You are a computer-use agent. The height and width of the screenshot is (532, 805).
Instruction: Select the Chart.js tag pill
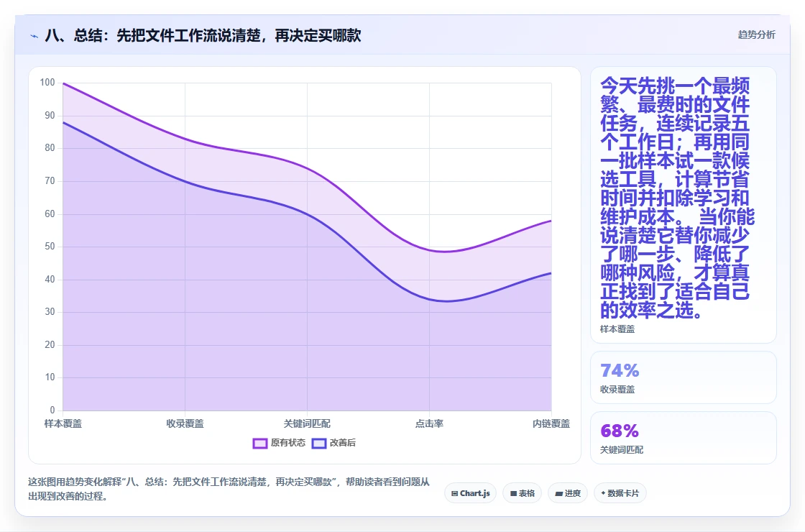point(470,493)
